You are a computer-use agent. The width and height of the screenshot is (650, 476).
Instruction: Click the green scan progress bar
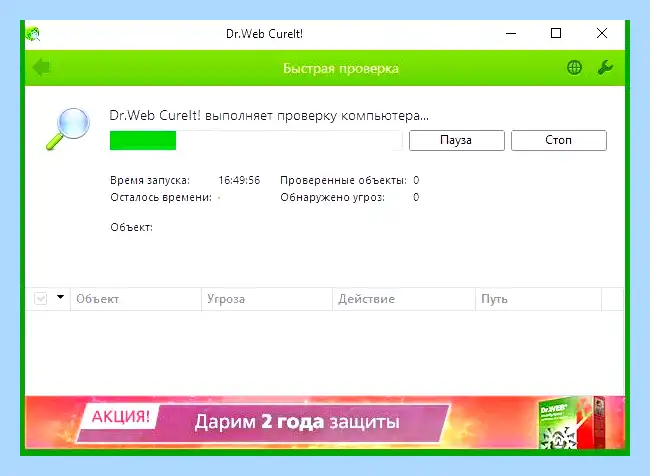click(x=256, y=140)
